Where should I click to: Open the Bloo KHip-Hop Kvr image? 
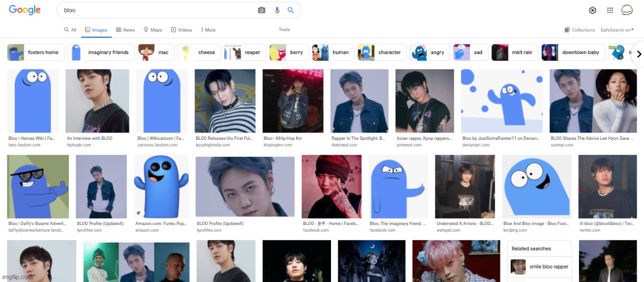pos(293,101)
